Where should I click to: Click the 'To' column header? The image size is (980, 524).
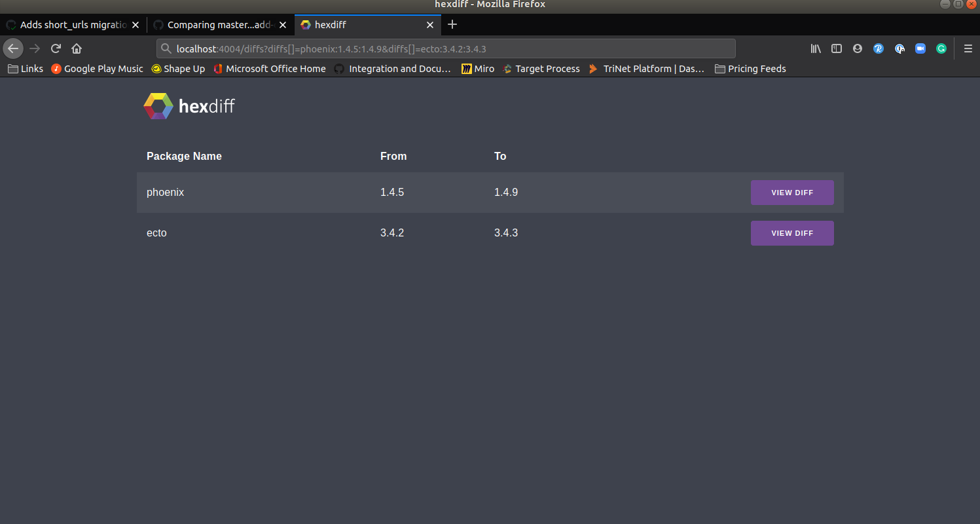500,156
